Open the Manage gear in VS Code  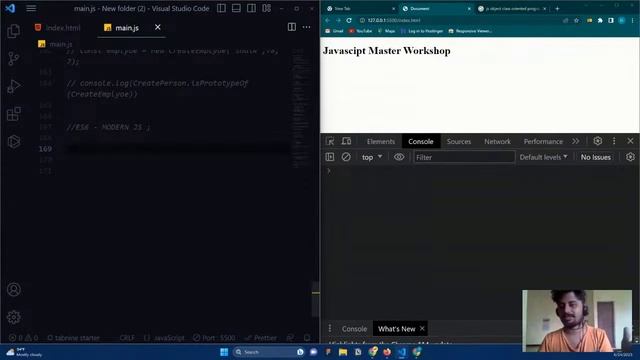(13, 317)
